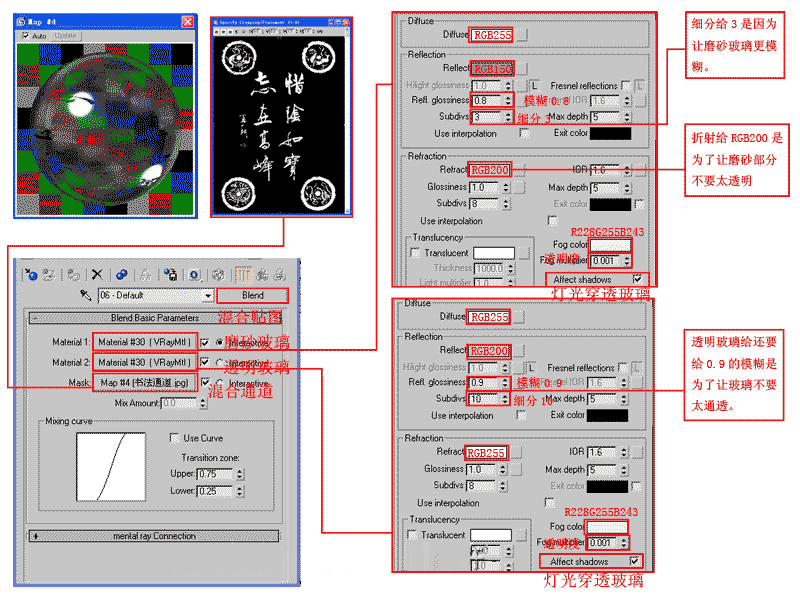800x600 pixels.
Task: Click the Go Forward to Sibling icon
Action: [x=280, y=275]
